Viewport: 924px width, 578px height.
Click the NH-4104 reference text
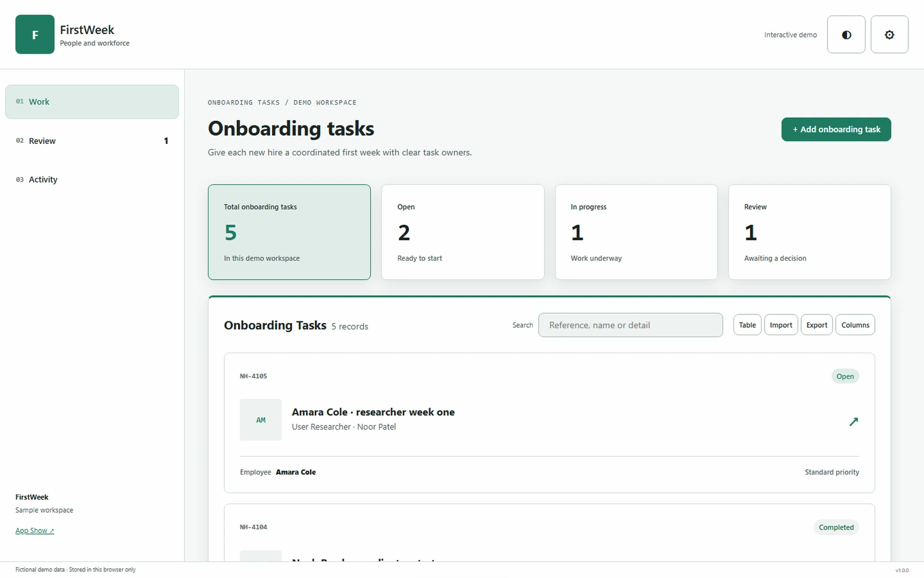pyautogui.click(x=254, y=527)
